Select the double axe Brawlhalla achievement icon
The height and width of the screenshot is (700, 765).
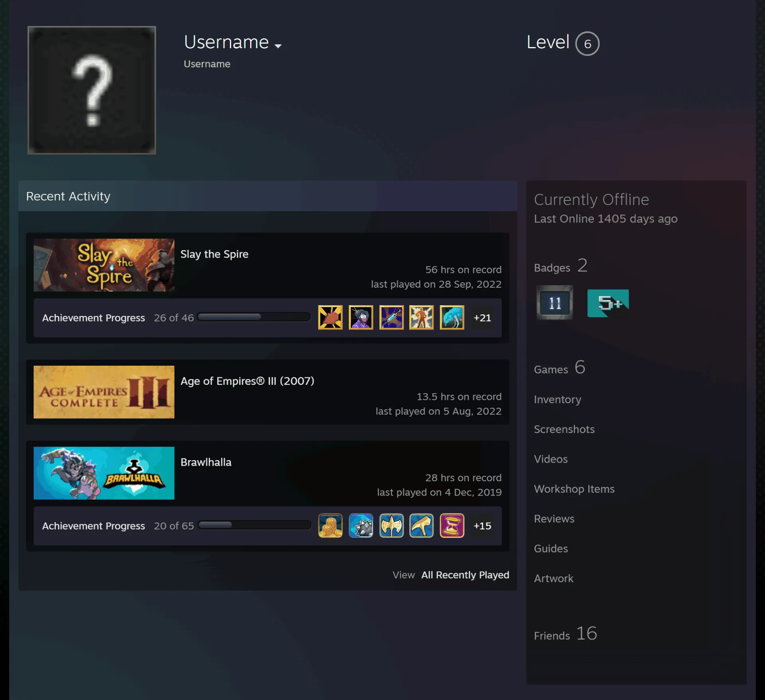coord(391,525)
